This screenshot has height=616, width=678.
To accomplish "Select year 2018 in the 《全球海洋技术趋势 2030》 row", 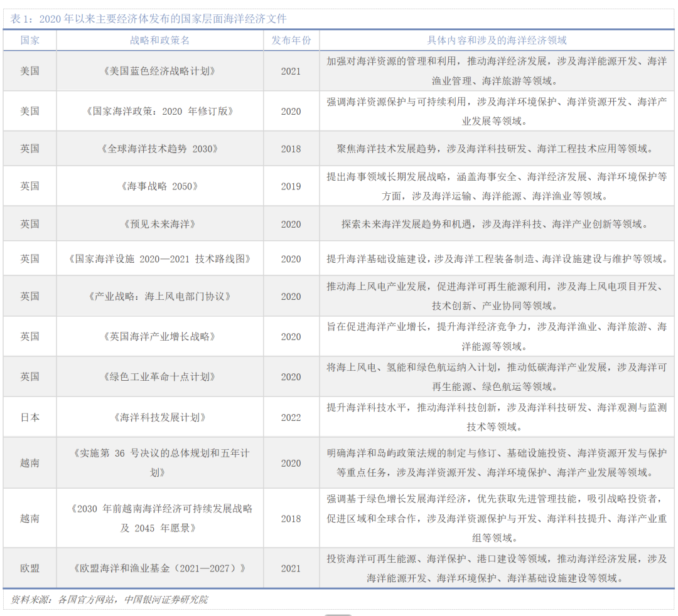I will coord(291,149).
